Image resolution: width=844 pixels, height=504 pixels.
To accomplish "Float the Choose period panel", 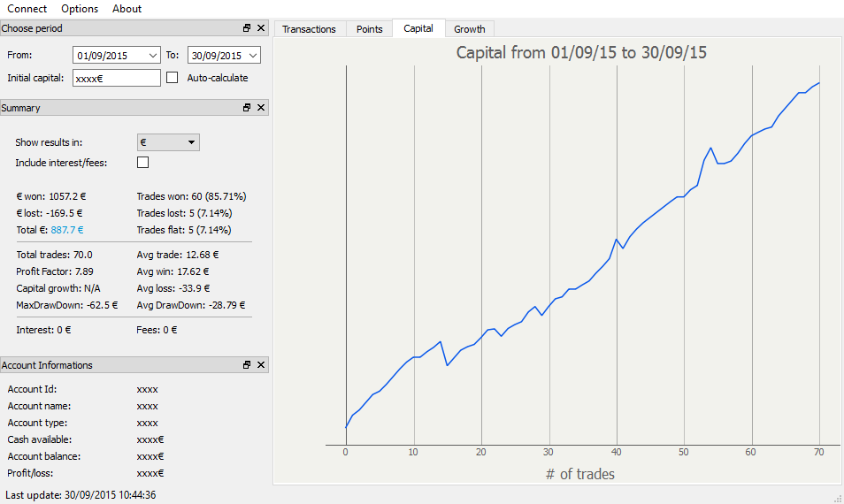I will (247, 28).
